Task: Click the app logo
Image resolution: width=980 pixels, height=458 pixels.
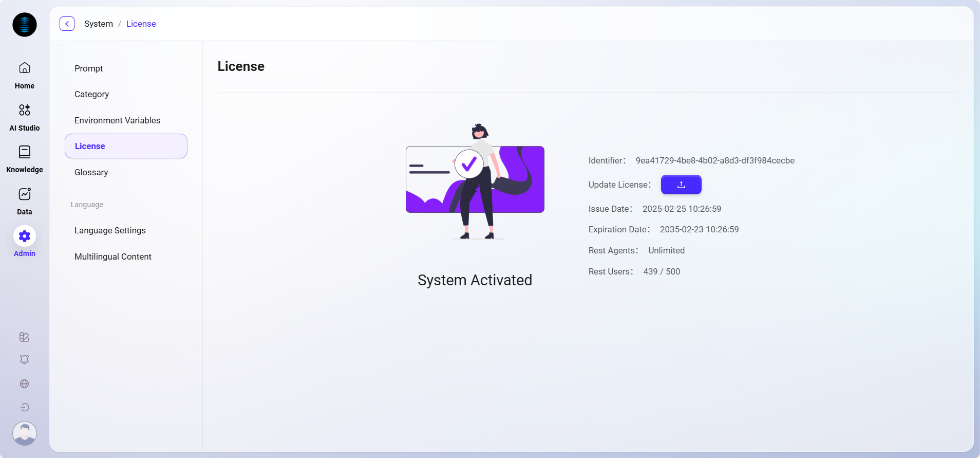Action: coord(25,25)
